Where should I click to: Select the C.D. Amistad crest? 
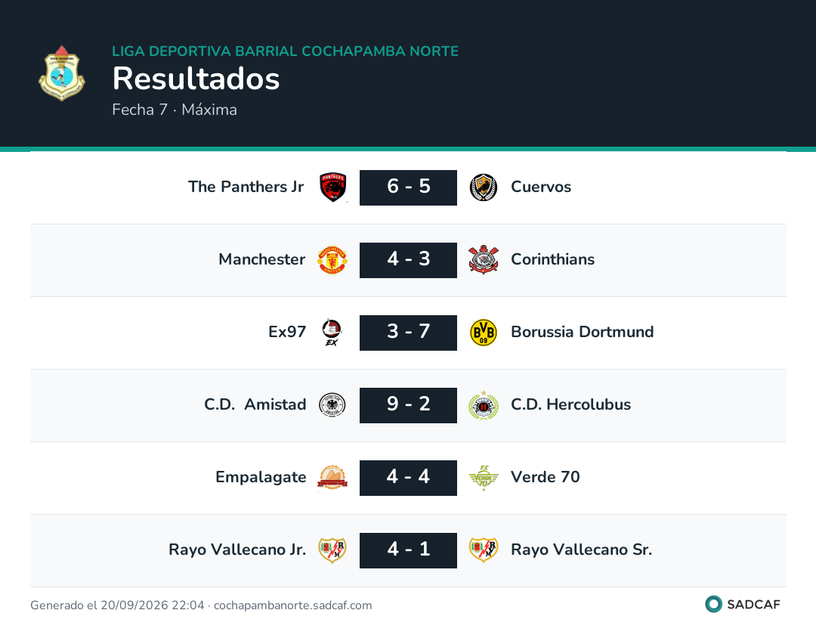[x=332, y=405]
